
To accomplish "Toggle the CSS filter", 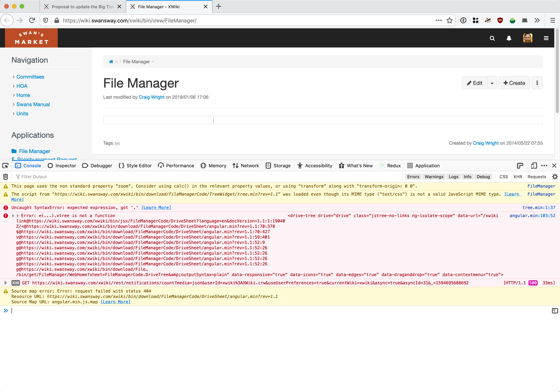I will [504, 177].
